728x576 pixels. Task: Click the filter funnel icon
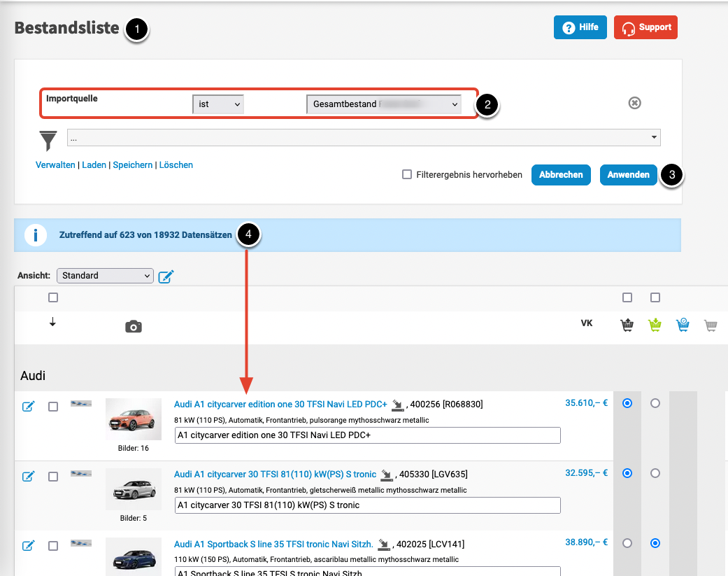pyautogui.click(x=48, y=140)
